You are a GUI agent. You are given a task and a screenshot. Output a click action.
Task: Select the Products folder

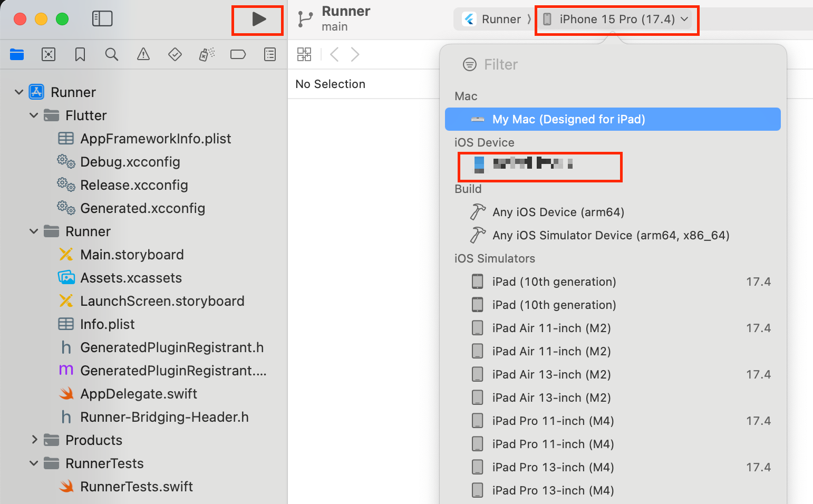pyautogui.click(x=94, y=440)
